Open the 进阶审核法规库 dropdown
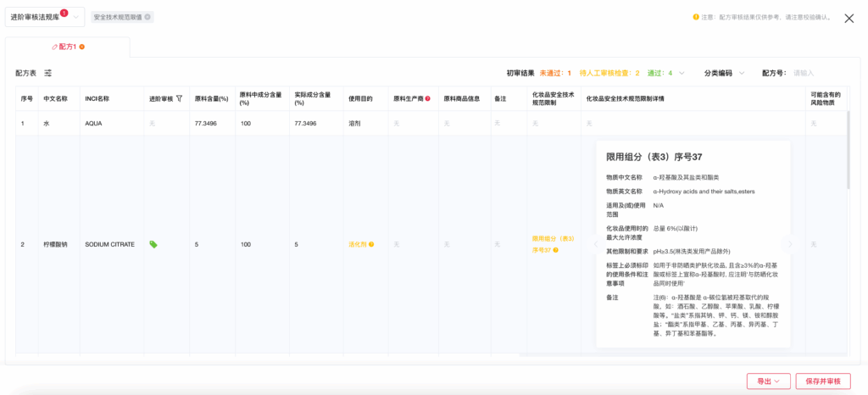This screenshot has width=868, height=395. pyautogui.click(x=45, y=17)
